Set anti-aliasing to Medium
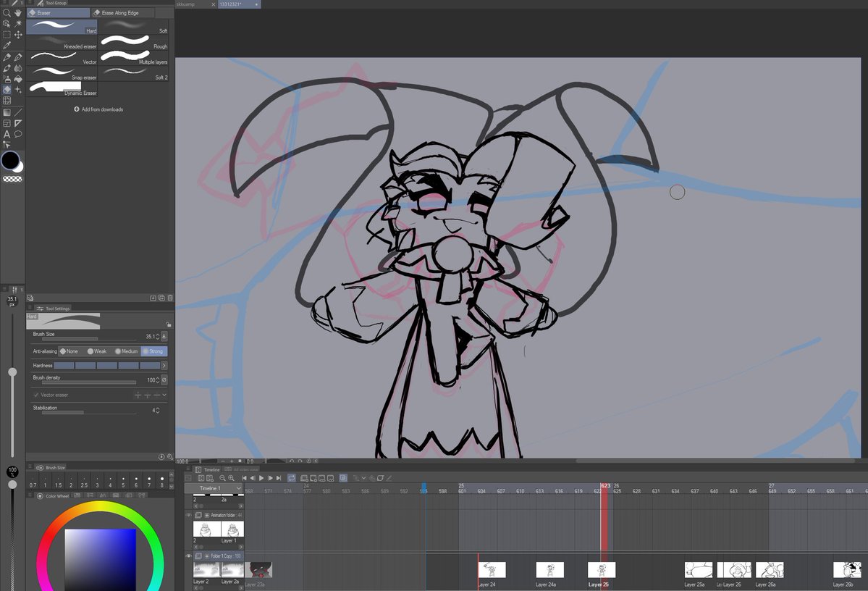Viewport: 868px width, 591px height. pyautogui.click(x=126, y=351)
